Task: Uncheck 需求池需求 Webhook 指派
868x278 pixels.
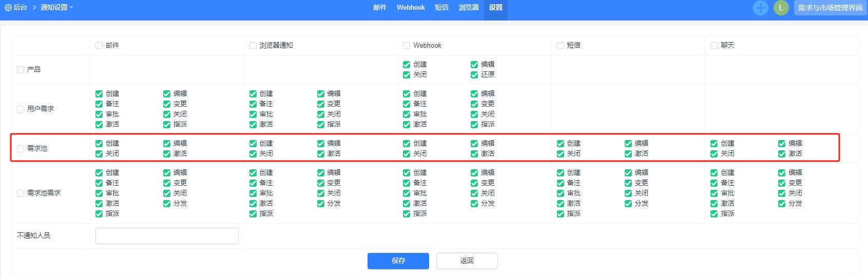Action: coord(407,214)
